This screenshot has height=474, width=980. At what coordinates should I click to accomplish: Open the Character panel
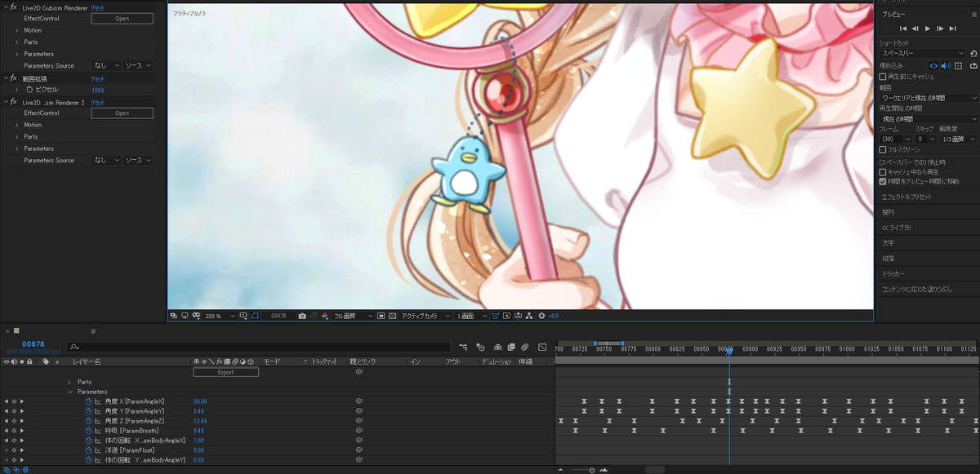pyautogui.click(x=889, y=243)
